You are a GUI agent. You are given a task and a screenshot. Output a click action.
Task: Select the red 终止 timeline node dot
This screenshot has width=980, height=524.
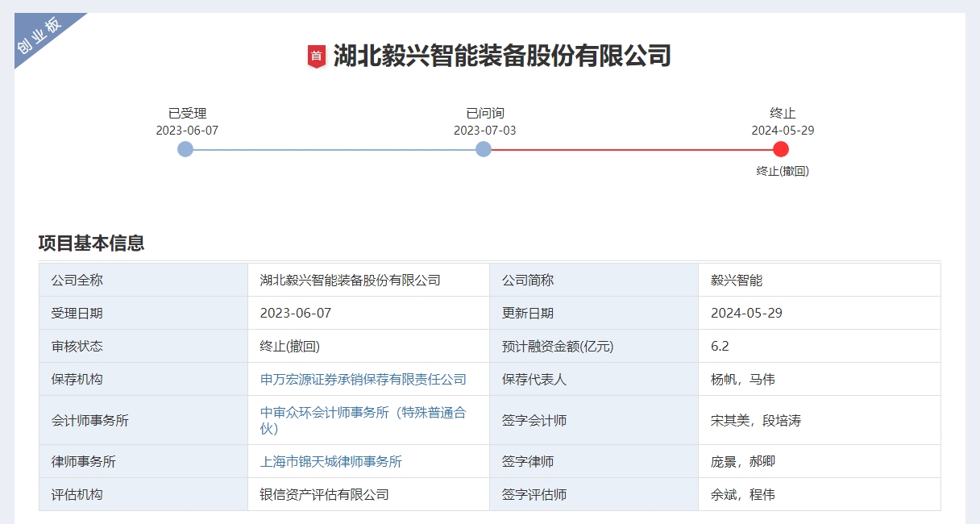click(781, 149)
